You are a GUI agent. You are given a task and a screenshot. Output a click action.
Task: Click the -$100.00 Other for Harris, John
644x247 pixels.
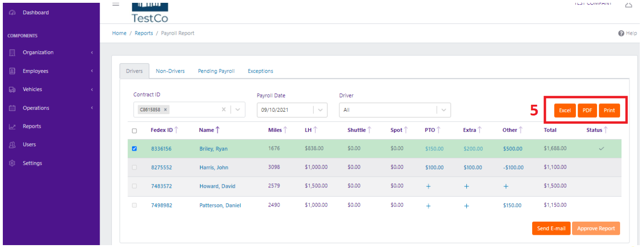(x=513, y=168)
